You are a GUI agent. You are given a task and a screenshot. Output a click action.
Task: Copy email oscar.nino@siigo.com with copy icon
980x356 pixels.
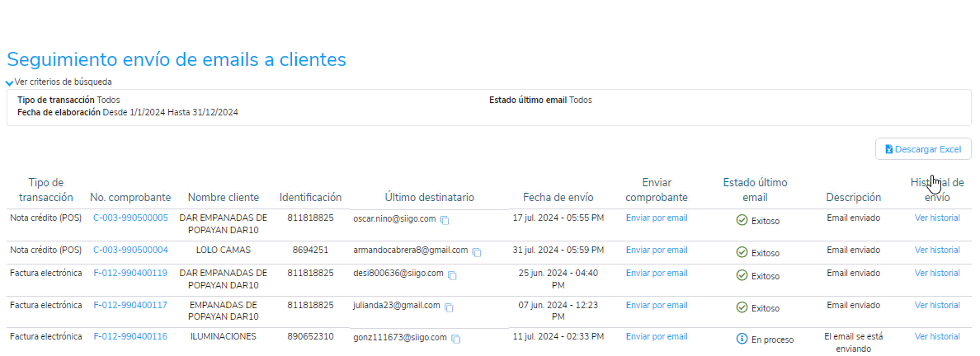click(445, 221)
